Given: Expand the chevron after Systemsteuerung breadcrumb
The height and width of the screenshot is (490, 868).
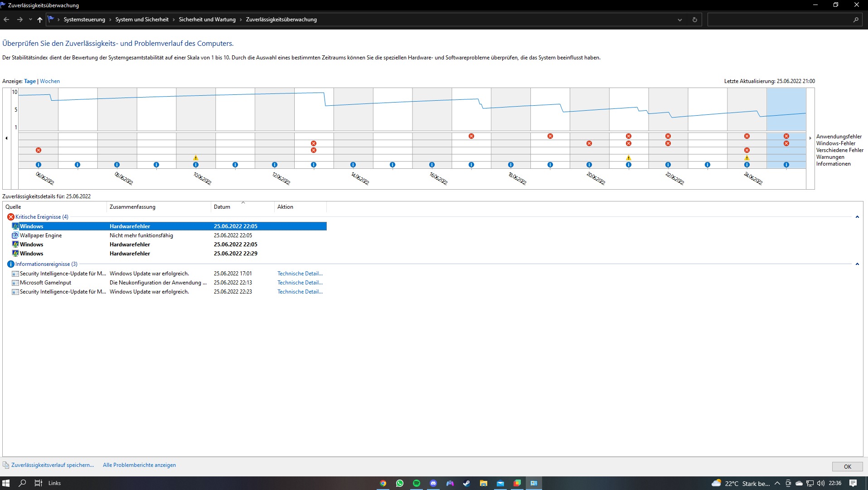Looking at the screenshot, I should pos(110,20).
